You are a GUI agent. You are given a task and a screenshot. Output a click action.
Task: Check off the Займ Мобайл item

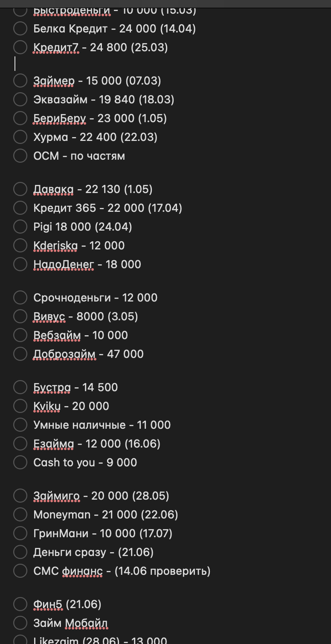[x=20, y=623]
